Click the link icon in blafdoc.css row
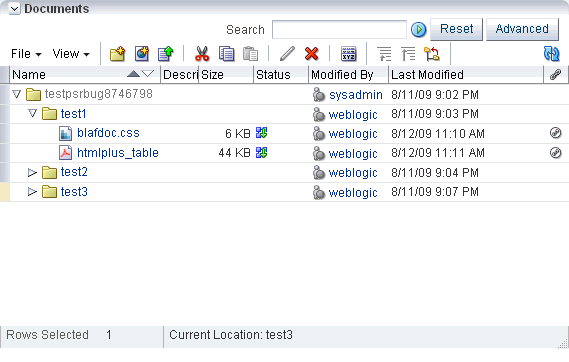This screenshot has height=362, width=569. pos(556,133)
